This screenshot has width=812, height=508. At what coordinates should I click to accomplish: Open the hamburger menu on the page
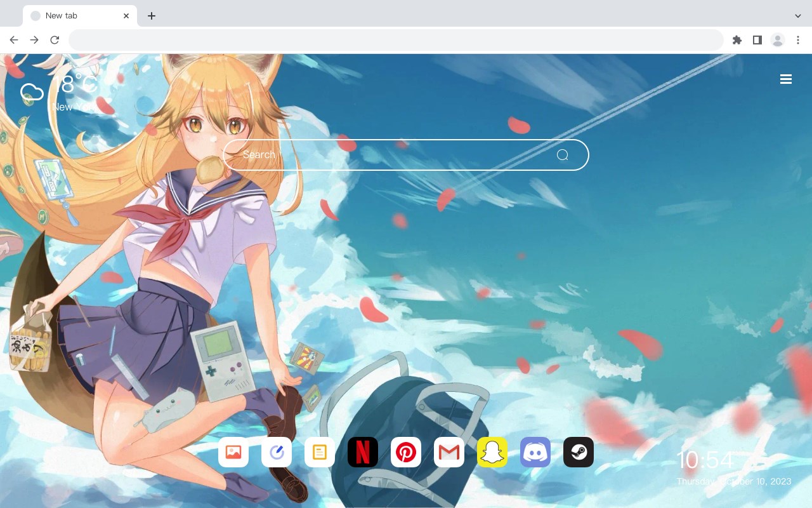(786, 79)
